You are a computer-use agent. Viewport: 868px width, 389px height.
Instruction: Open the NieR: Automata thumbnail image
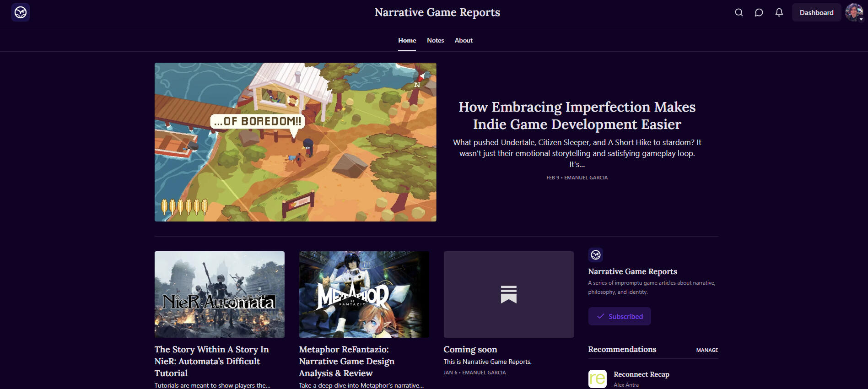[219, 294]
